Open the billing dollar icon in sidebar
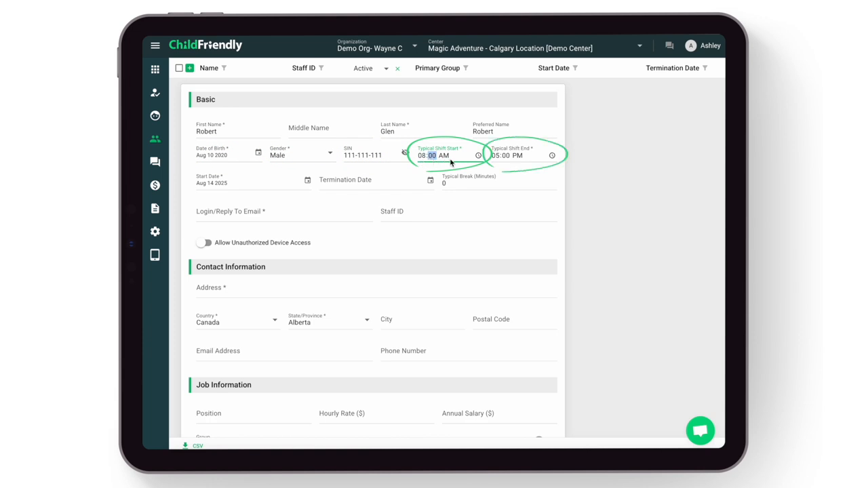 (x=155, y=185)
